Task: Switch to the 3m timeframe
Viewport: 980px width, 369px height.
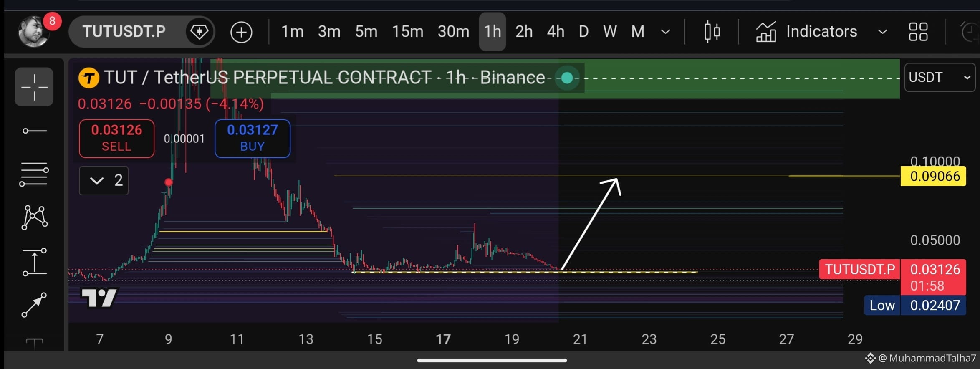Action: click(329, 31)
